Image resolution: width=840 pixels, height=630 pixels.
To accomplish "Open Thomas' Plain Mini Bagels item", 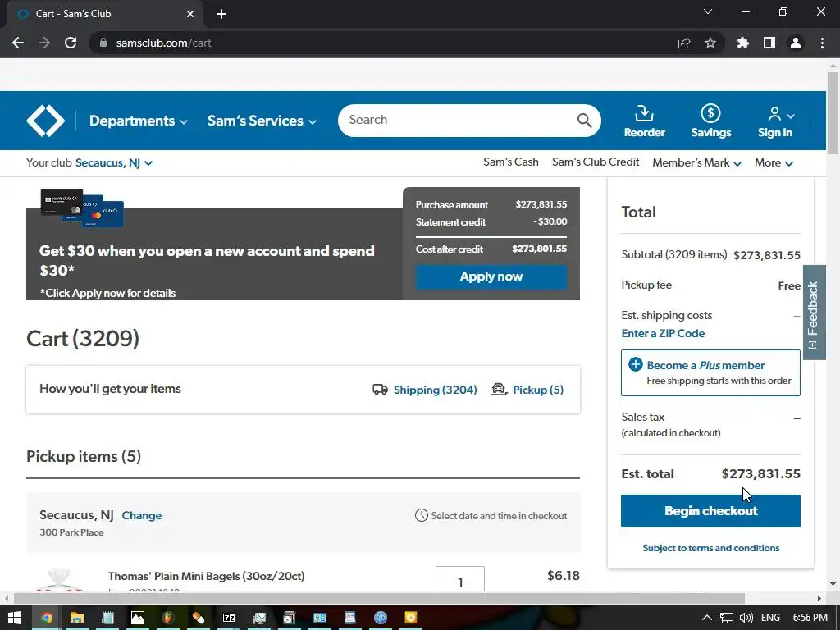I will [206, 576].
